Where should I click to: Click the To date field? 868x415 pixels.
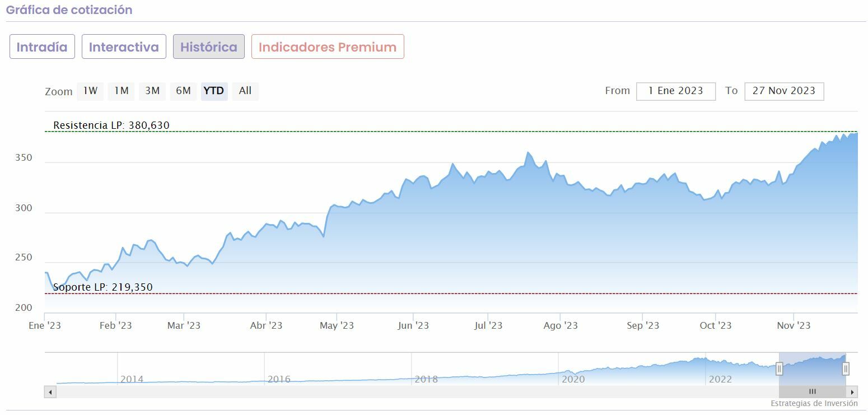pyautogui.click(x=783, y=91)
